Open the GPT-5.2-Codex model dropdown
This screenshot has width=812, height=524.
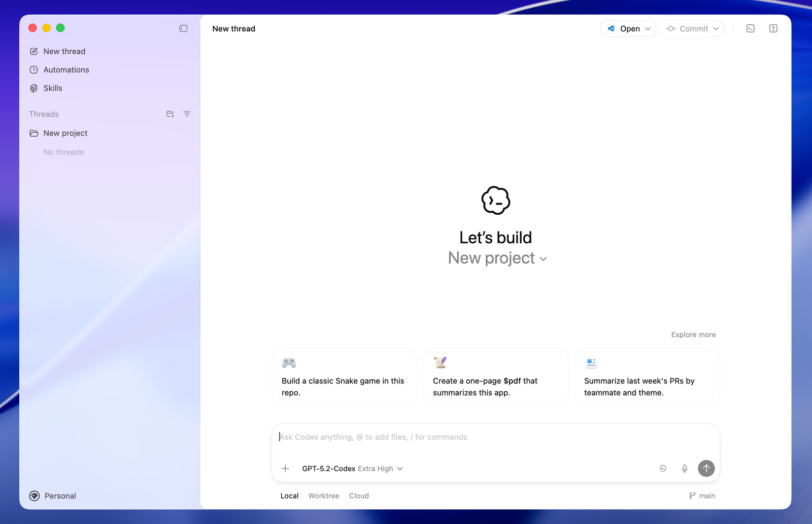click(353, 468)
